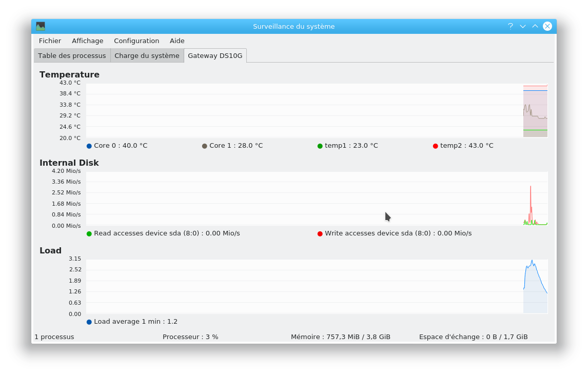Open the Affichage menu

(87, 41)
